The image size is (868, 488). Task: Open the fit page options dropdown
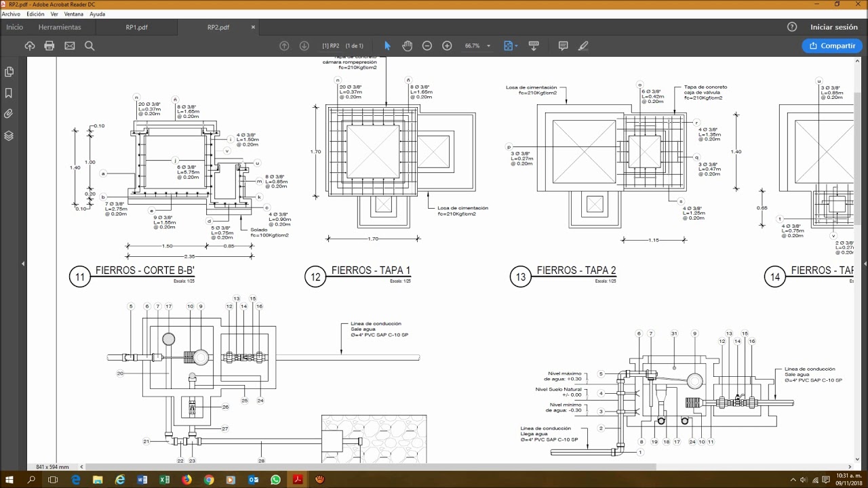click(x=511, y=45)
